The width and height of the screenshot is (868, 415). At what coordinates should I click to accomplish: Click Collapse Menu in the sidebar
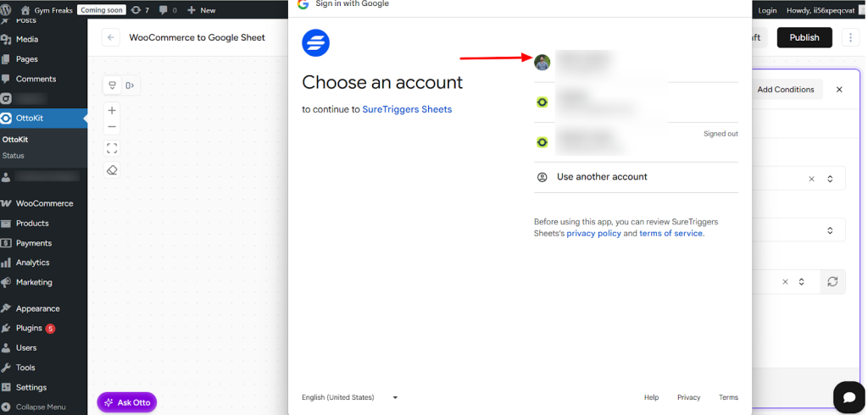[x=40, y=407]
